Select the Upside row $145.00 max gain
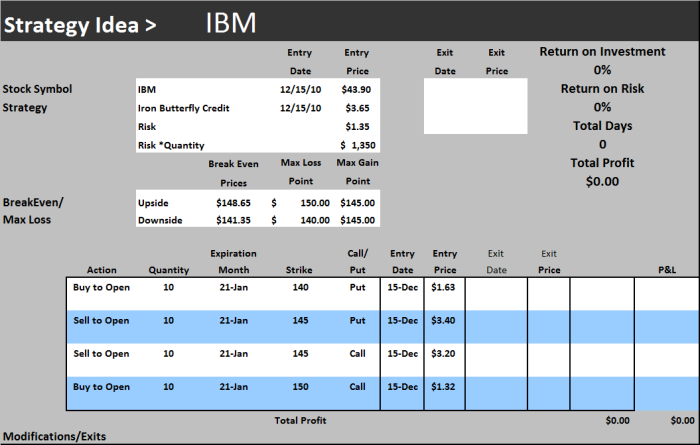700x445 pixels. tap(358, 203)
